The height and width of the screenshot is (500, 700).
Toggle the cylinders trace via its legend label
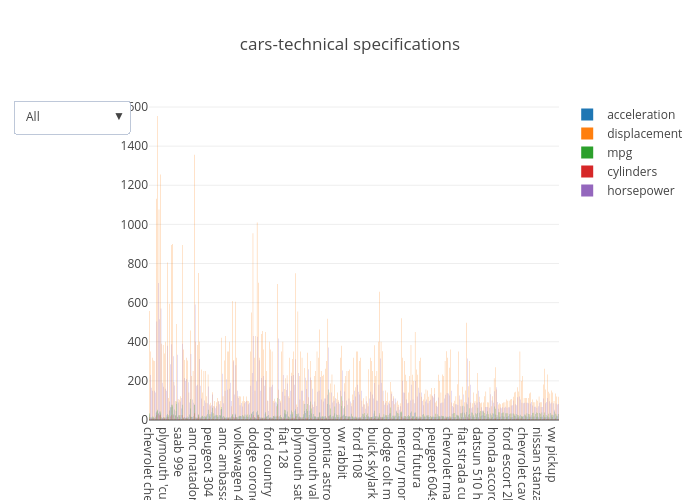(632, 172)
